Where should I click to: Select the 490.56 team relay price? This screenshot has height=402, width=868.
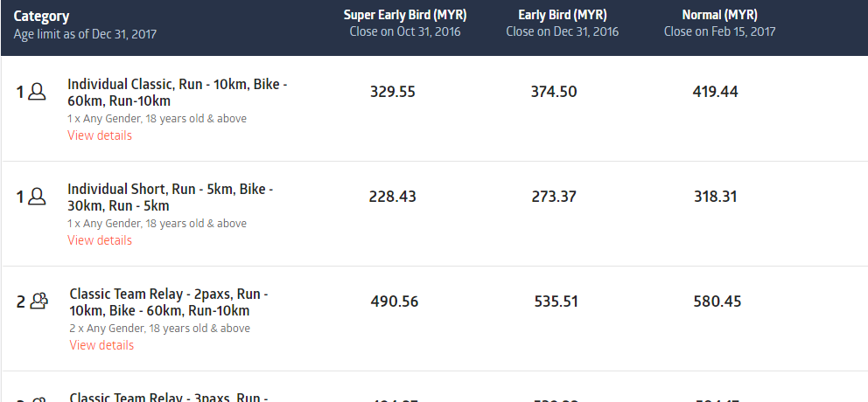[x=395, y=301]
